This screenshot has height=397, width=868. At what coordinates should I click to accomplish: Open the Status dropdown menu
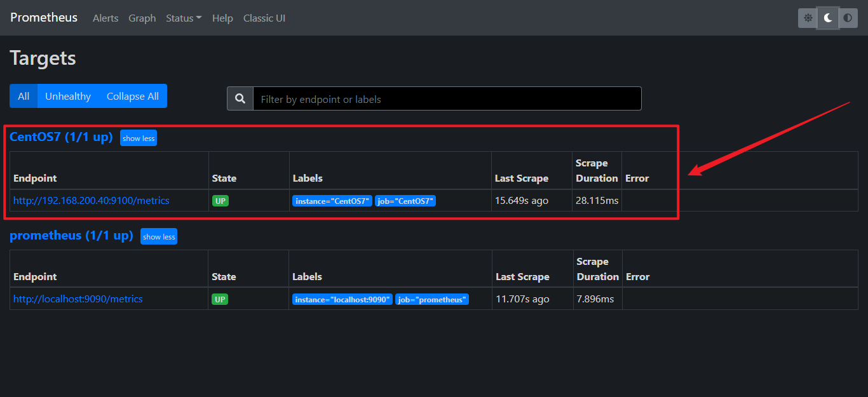184,18
